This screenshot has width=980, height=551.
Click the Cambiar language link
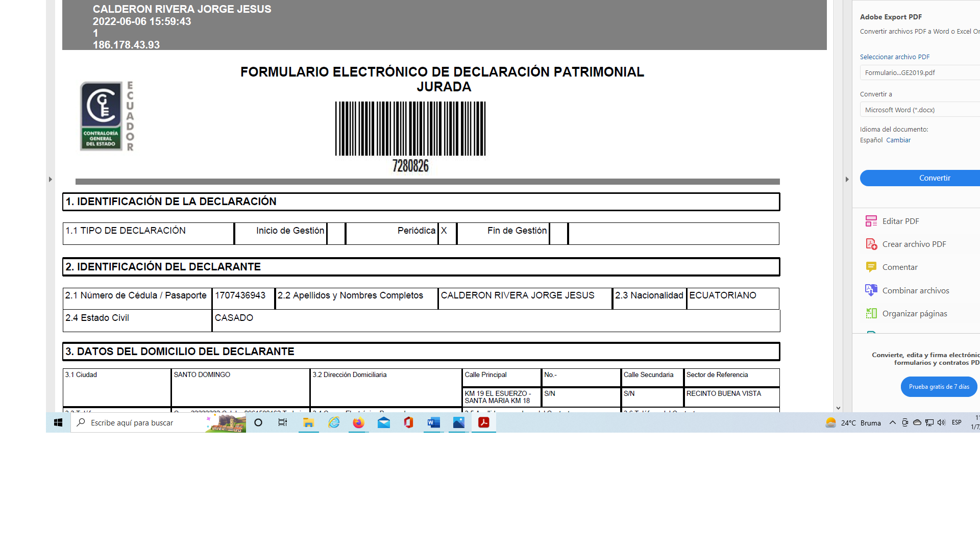click(x=898, y=140)
